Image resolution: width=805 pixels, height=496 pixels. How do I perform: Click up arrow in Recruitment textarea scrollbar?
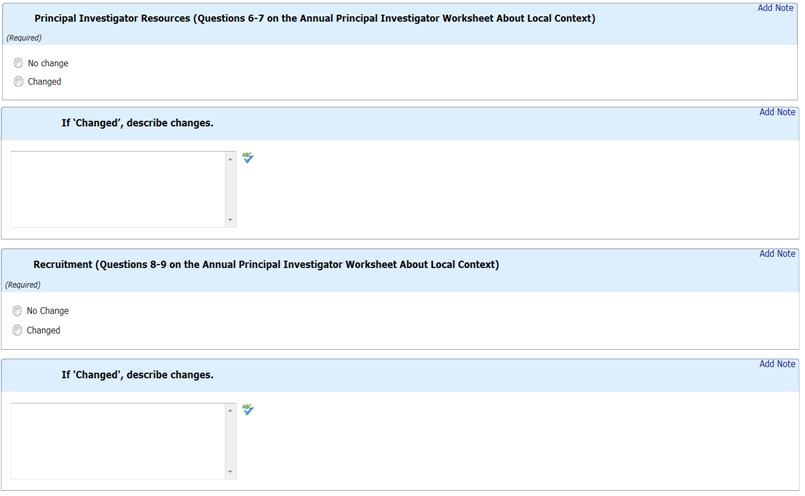click(x=230, y=411)
